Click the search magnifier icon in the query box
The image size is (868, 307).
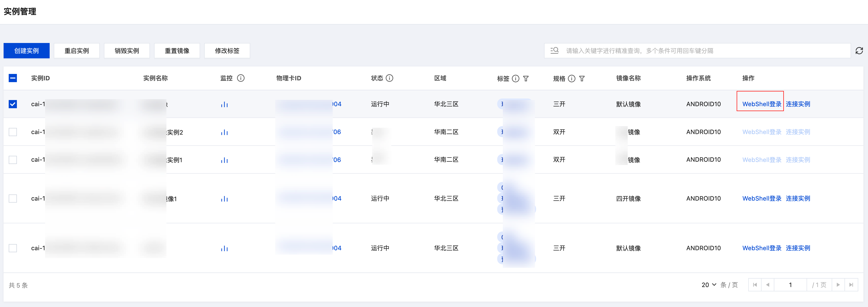[x=555, y=51]
